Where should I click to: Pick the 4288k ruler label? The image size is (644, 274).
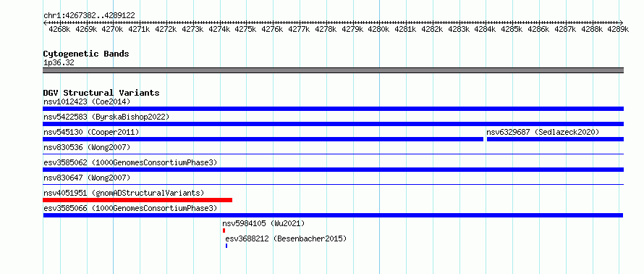(591, 29)
